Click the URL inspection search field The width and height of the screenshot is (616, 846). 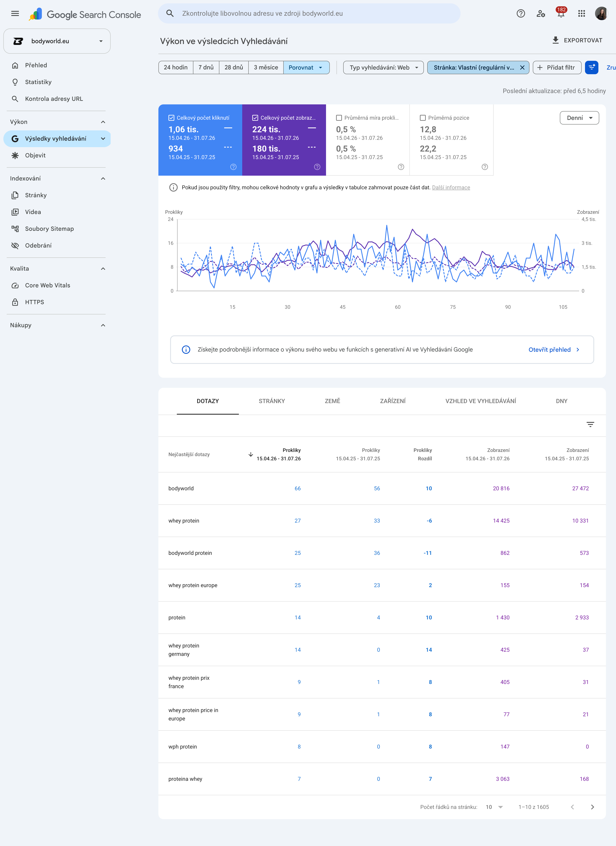point(309,13)
